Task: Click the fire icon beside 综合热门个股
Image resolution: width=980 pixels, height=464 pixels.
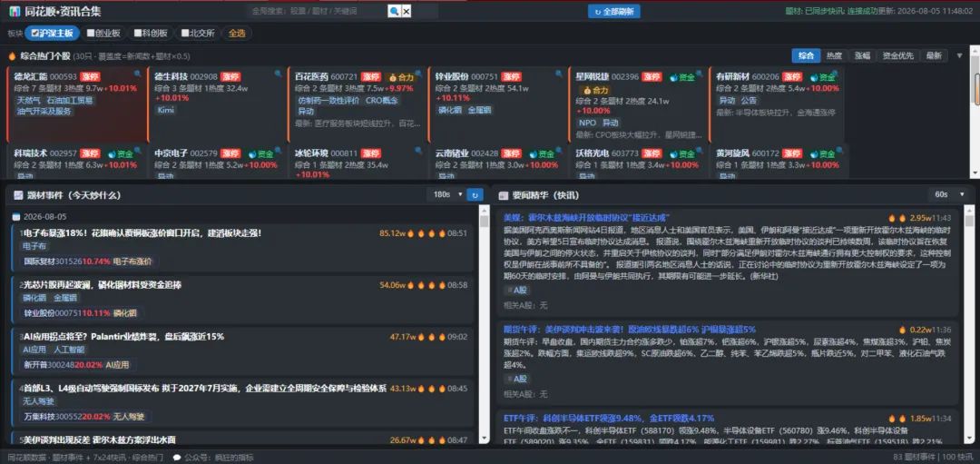Action: 12,56
